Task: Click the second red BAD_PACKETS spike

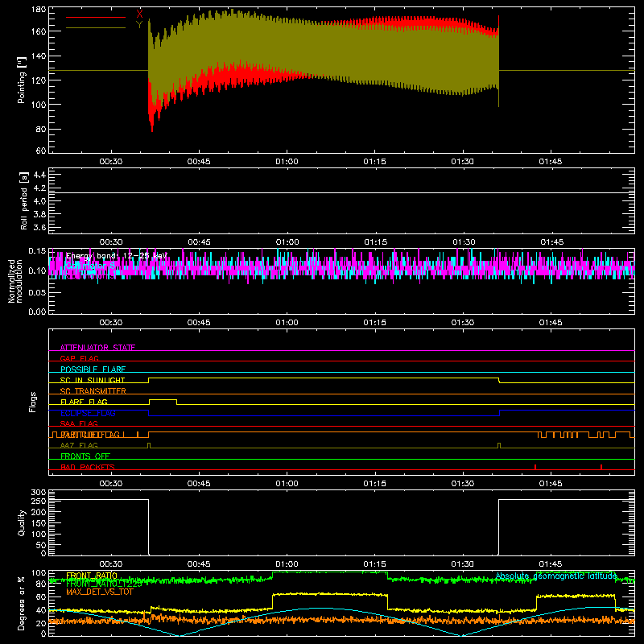Action: click(601, 467)
